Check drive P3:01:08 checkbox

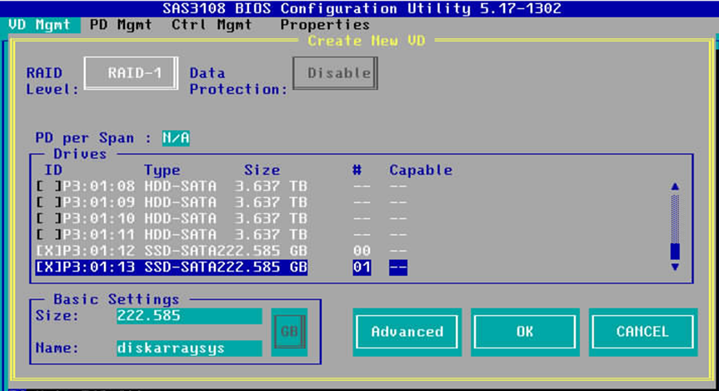pos(49,186)
